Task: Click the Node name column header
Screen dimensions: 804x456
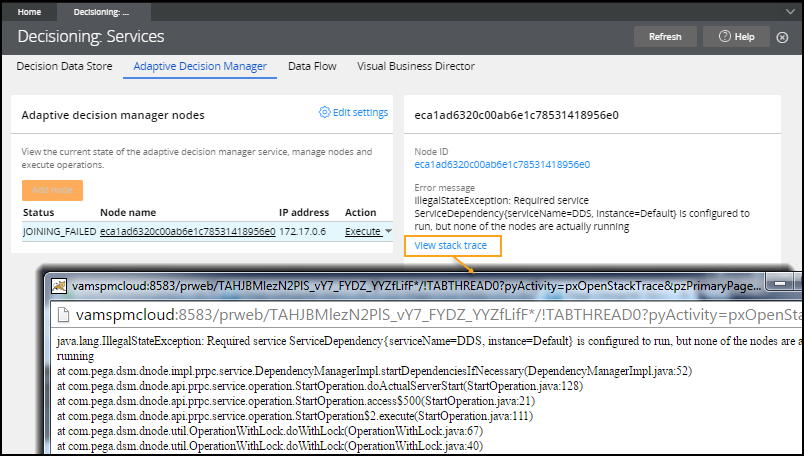Action: [x=128, y=212]
